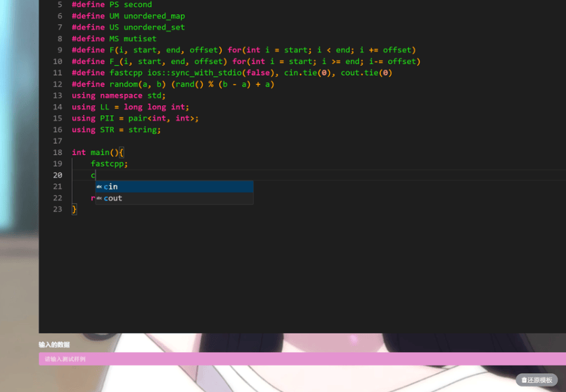566x392 pixels.
Task: Click the "#define random(a, b)" macro line
Action: coord(172,84)
